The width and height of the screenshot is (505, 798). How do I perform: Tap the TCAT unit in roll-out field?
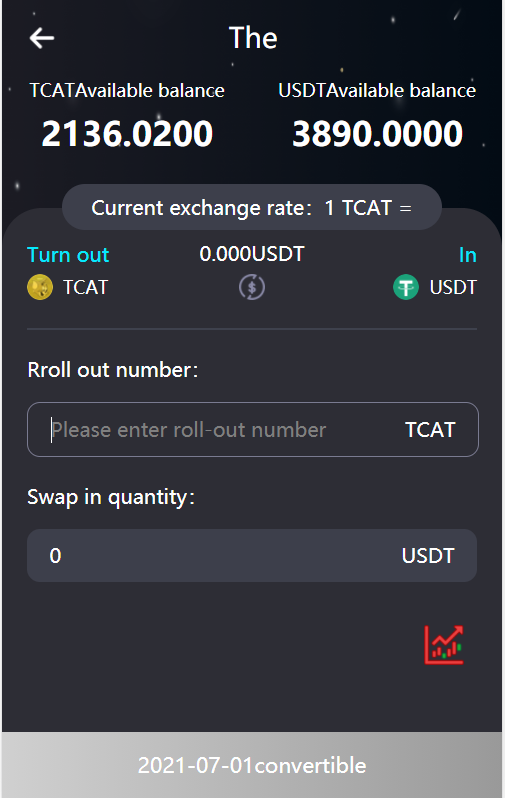click(x=430, y=430)
